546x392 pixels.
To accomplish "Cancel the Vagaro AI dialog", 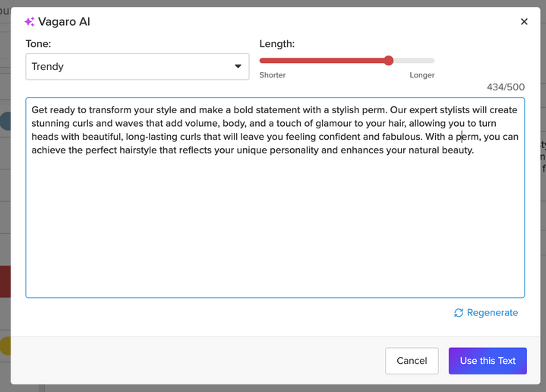I will tap(412, 361).
